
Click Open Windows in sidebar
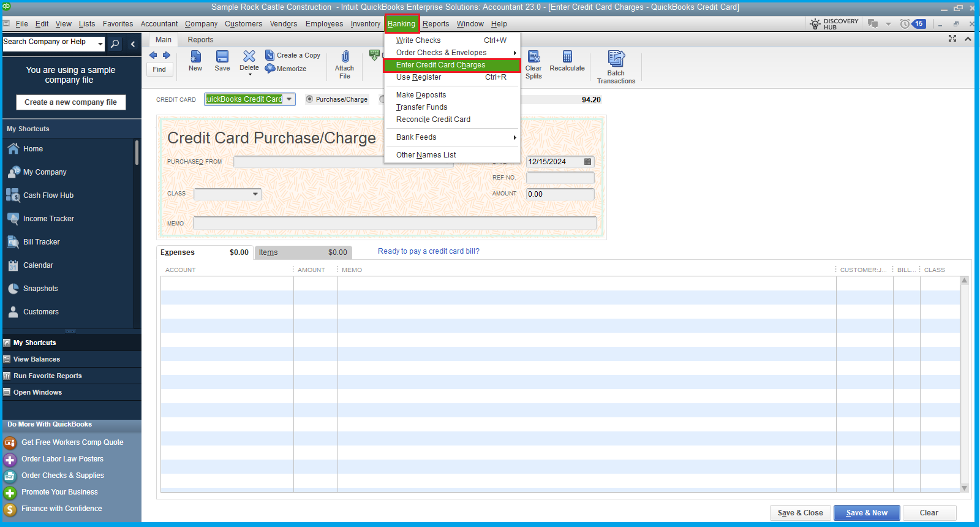[x=72, y=392]
